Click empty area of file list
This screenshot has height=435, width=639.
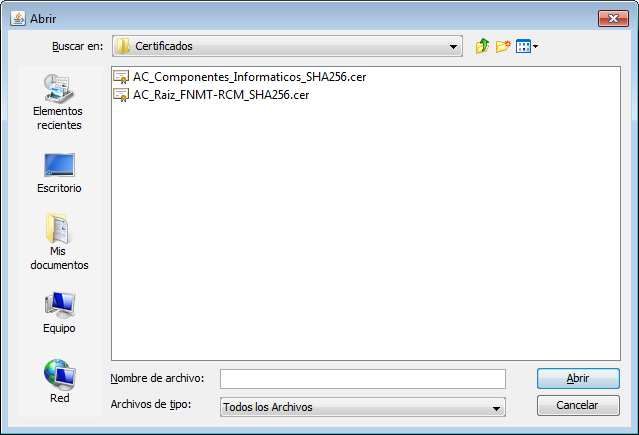tap(366, 228)
